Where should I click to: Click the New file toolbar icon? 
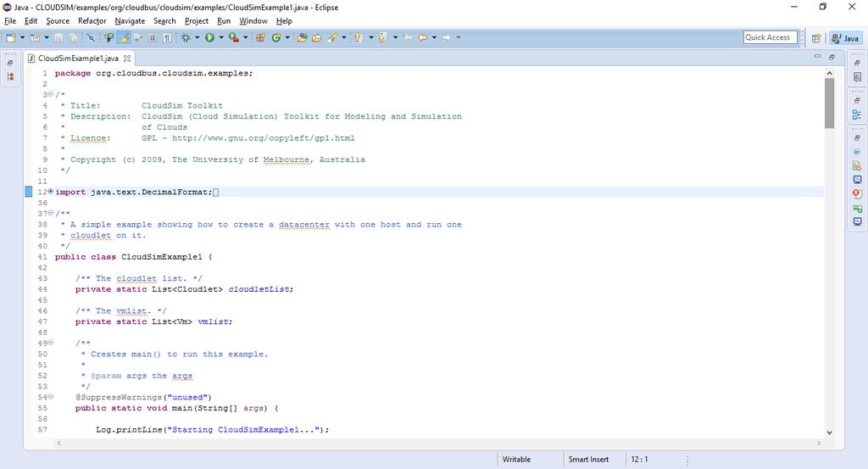[x=10, y=37]
